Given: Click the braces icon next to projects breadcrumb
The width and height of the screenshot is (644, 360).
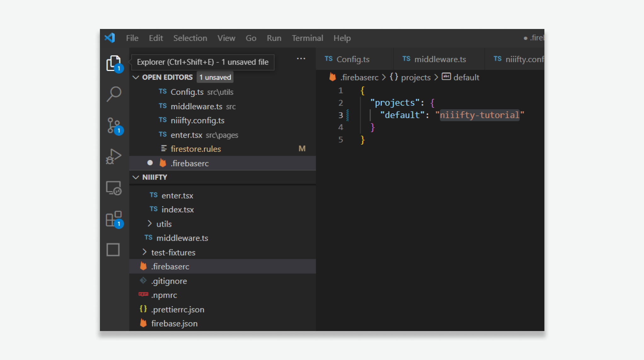Looking at the screenshot, I should pos(394,77).
